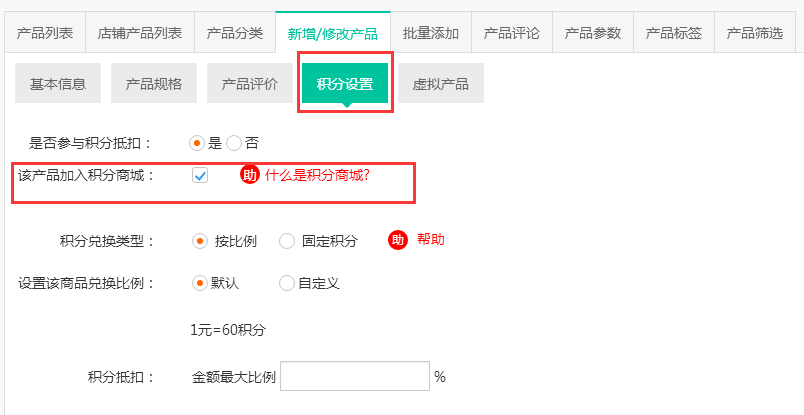Open the 产品列表 tab
804x415 pixels.
(45, 33)
